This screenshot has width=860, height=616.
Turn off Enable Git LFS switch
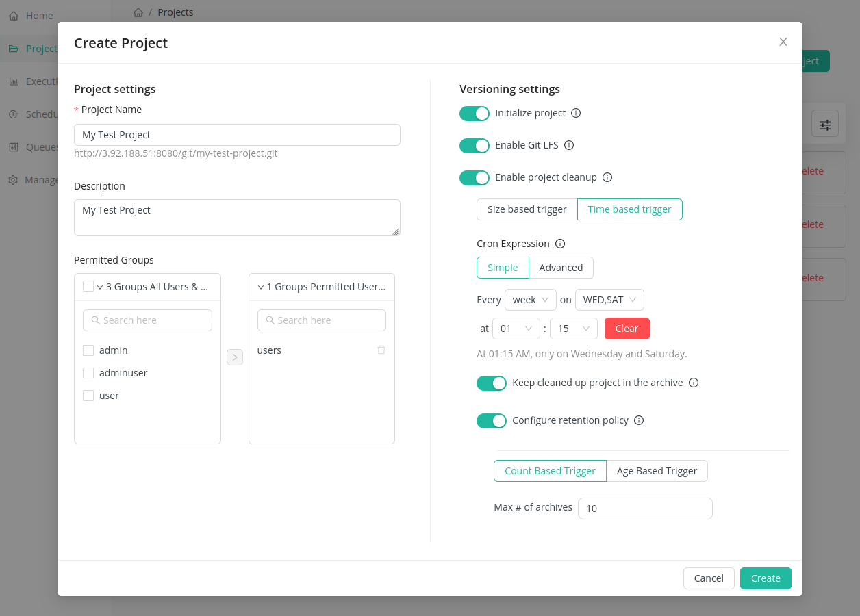click(475, 145)
